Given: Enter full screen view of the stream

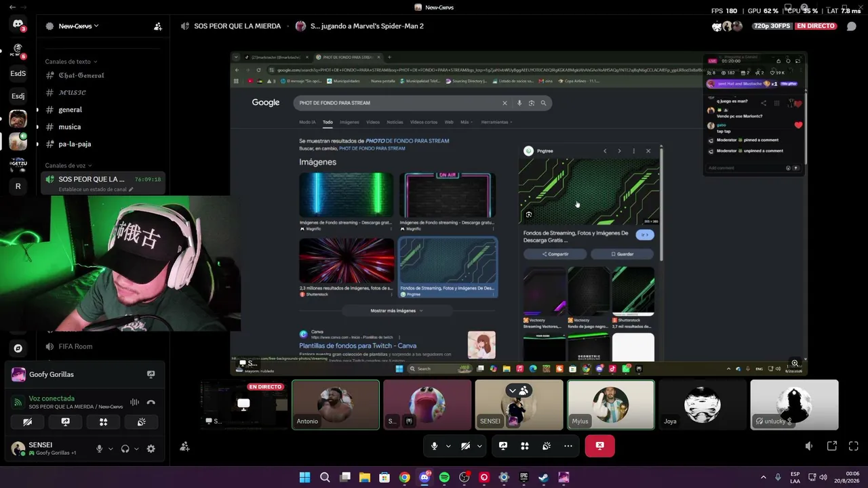Looking at the screenshot, I should click(x=853, y=446).
